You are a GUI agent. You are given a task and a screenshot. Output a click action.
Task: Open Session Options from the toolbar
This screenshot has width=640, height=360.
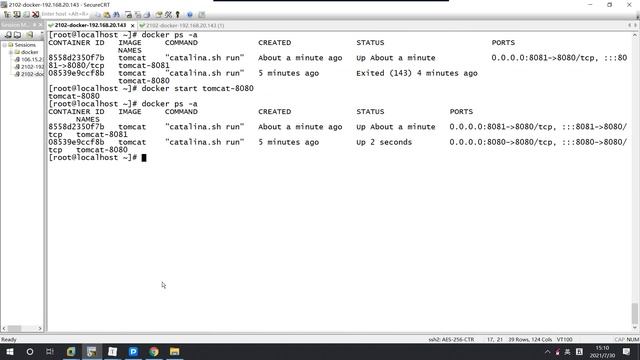coord(158,15)
